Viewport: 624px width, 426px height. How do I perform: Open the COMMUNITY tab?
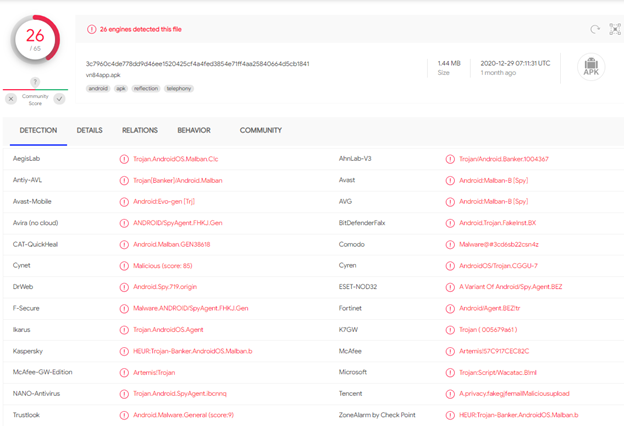click(261, 130)
